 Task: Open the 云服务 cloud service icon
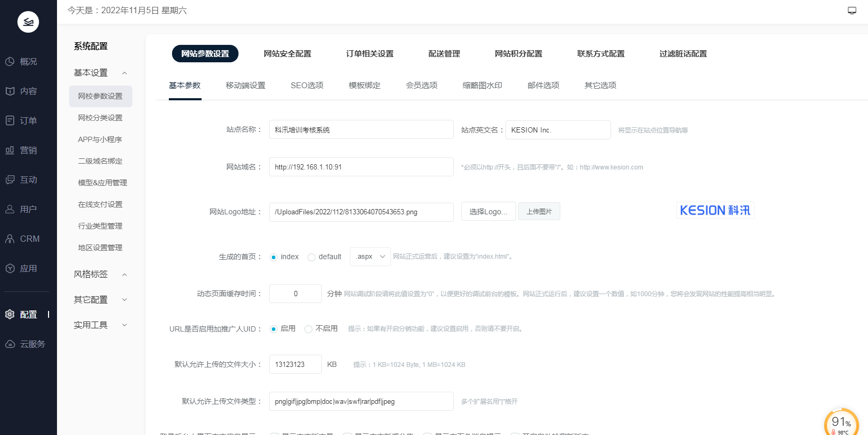coord(10,344)
